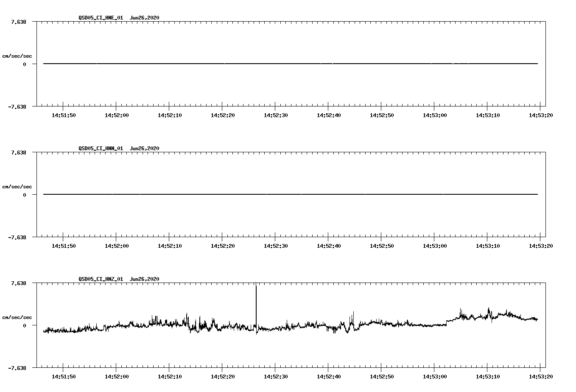Select the 14:52:10 time label under the HNE plot
Screen dimensions: 576x392
(170, 115)
